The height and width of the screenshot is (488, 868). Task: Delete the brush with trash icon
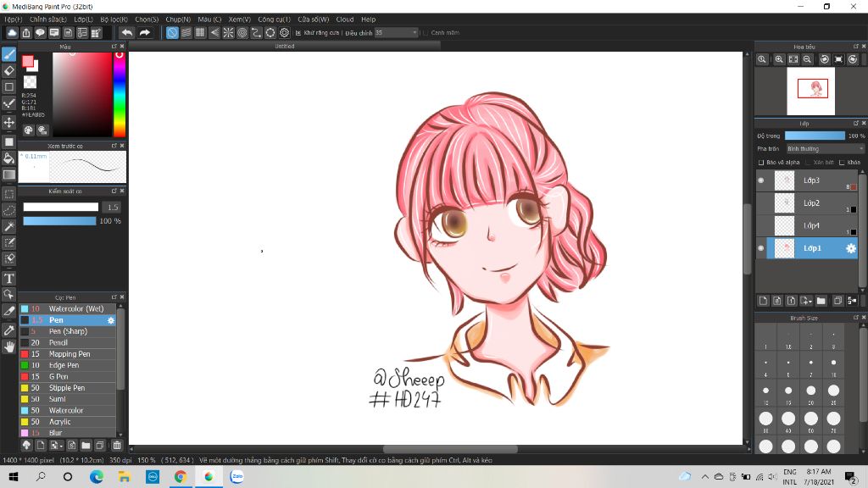pos(117,445)
